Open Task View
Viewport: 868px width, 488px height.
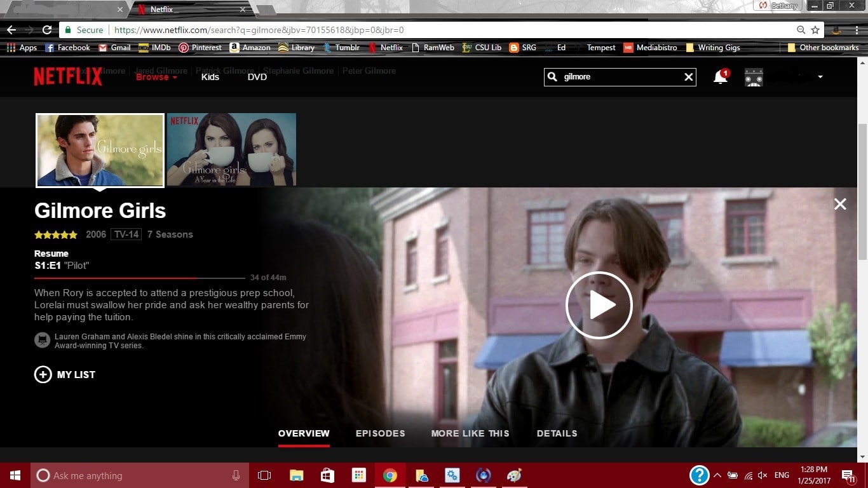click(264, 475)
